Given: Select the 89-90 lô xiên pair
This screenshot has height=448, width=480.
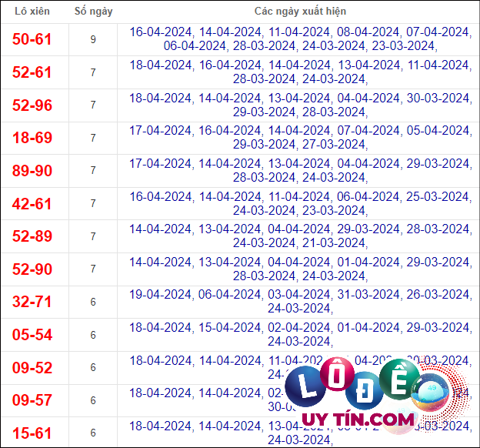Looking at the screenshot, I should coord(32,170).
